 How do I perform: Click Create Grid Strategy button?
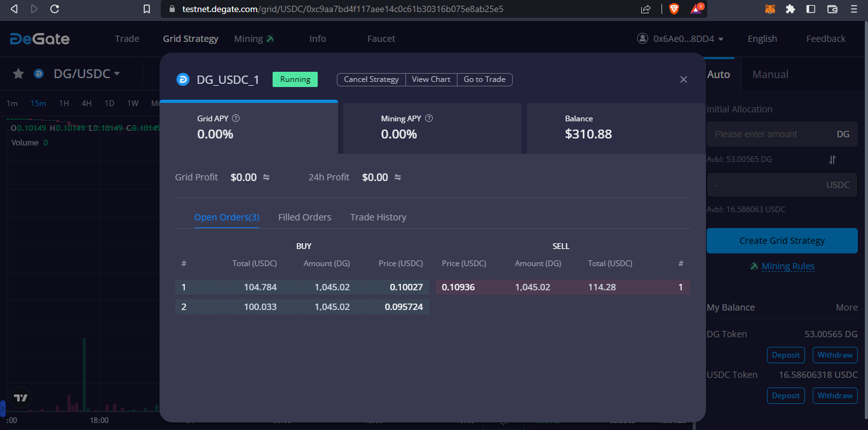[x=782, y=241]
